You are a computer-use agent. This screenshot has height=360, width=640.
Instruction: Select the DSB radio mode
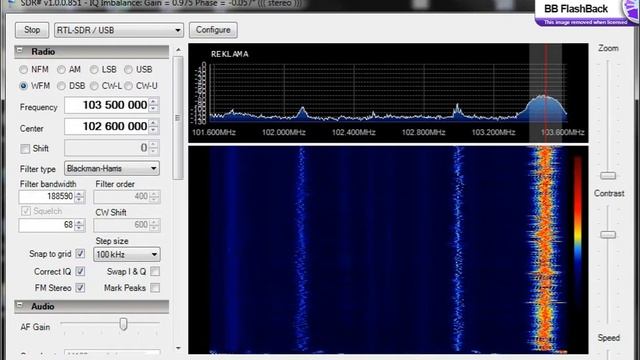tap(61, 86)
